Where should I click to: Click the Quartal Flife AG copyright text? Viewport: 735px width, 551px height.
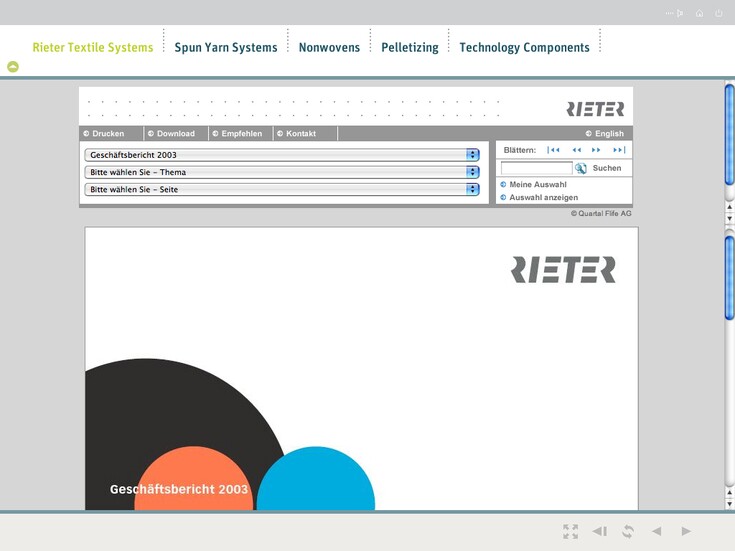(601, 213)
